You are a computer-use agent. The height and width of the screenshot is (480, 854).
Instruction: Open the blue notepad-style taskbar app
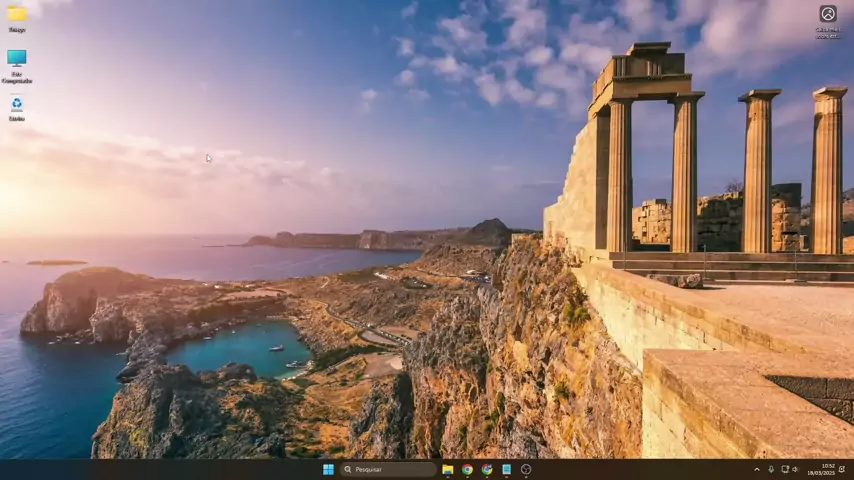pyautogui.click(x=506, y=469)
